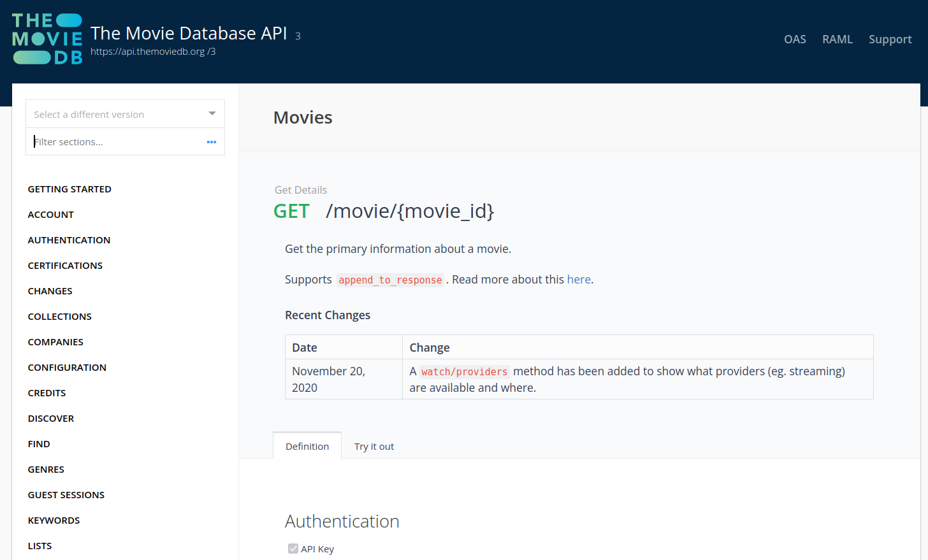Open the OAS link in header
The image size is (928, 560).
click(795, 39)
